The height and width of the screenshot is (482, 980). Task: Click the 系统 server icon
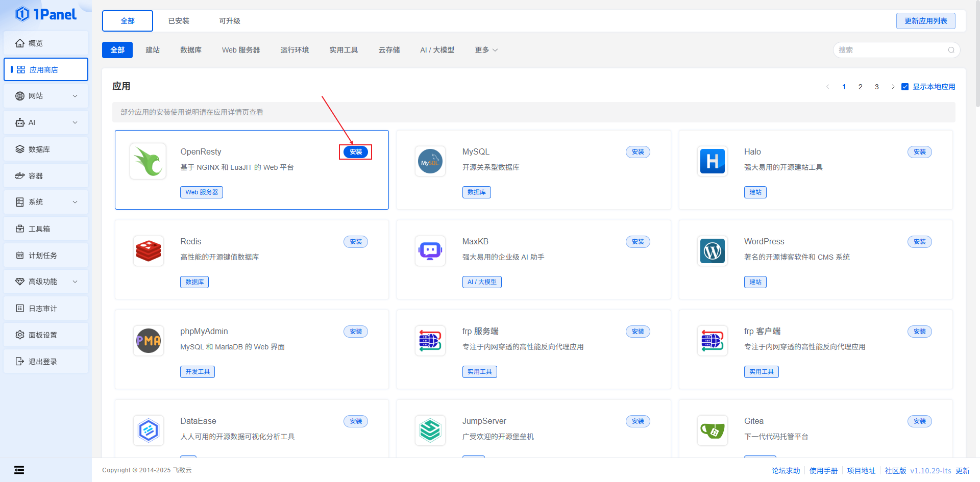[20, 202]
